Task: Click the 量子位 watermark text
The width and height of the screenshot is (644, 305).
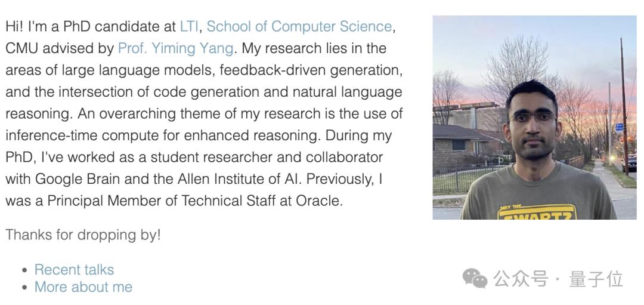Action: [596, 279]
